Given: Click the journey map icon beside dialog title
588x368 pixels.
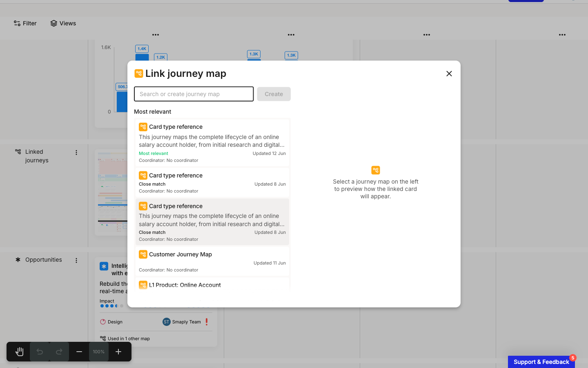Looking at the screenshot, I should [x=139, y=74].
